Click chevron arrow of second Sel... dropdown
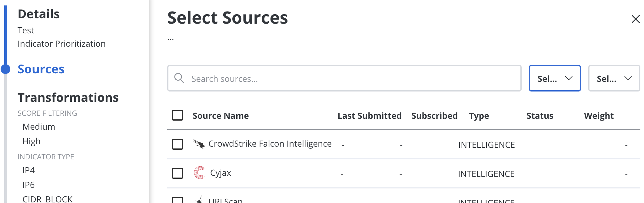The width and height of the screenshot is (644, 203). coord(628,78)
